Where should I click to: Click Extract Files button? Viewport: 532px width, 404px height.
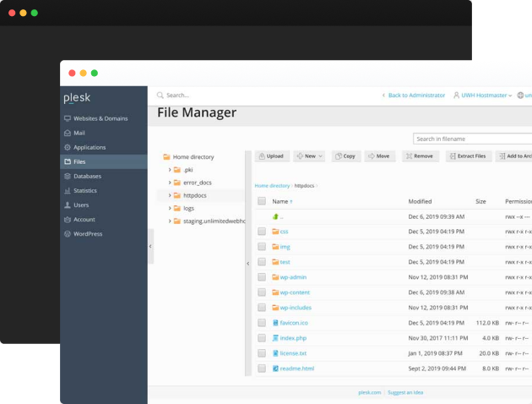pos(469,156)
